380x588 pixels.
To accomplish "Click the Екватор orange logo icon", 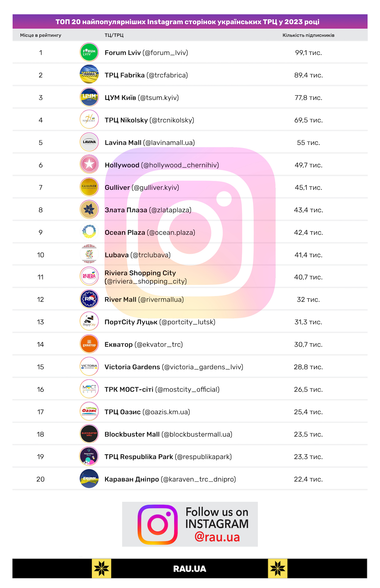I will [x=89, y=344].
